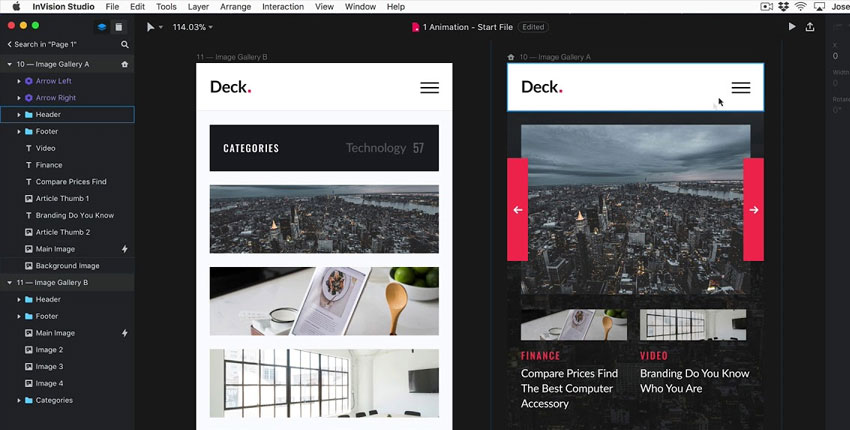Click the Share upload icon
This screenshot has width=850, height=430.
[x=810, y=27]
